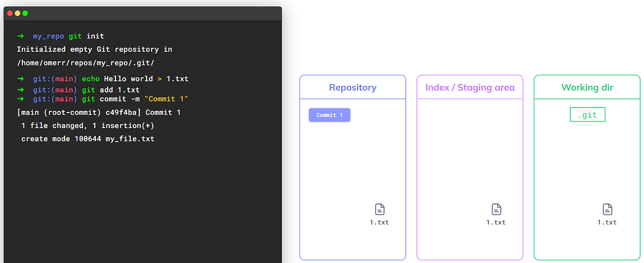The image size is (644, 263).
Task: Minimize the terminal with yellow button
Action: (18, 13)
